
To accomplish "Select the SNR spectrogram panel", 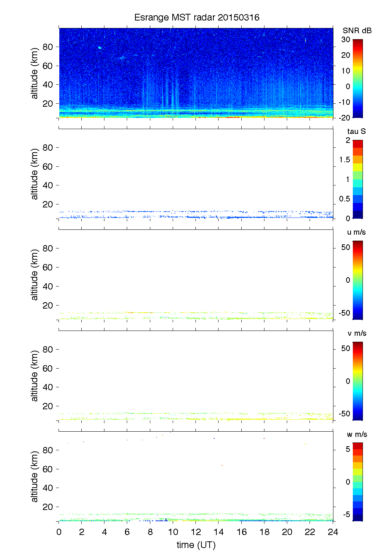I will pos(196,73).
